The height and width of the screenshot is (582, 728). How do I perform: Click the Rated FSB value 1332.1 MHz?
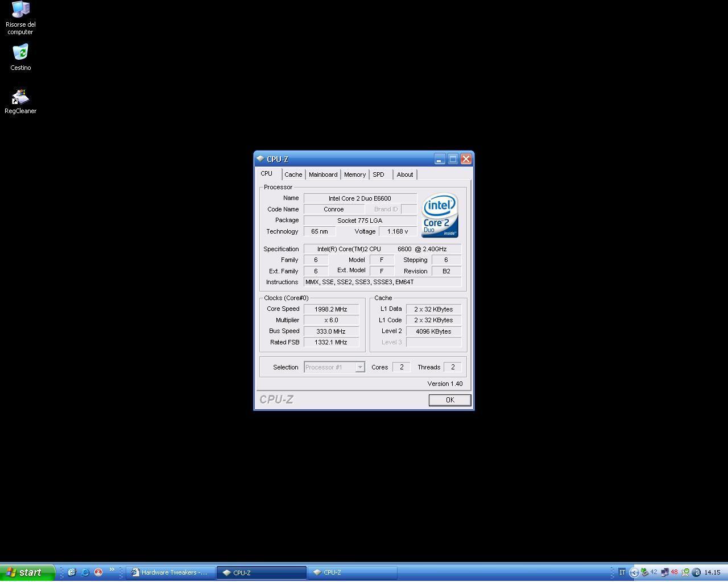pyautogui.click(x=331, y=342)
